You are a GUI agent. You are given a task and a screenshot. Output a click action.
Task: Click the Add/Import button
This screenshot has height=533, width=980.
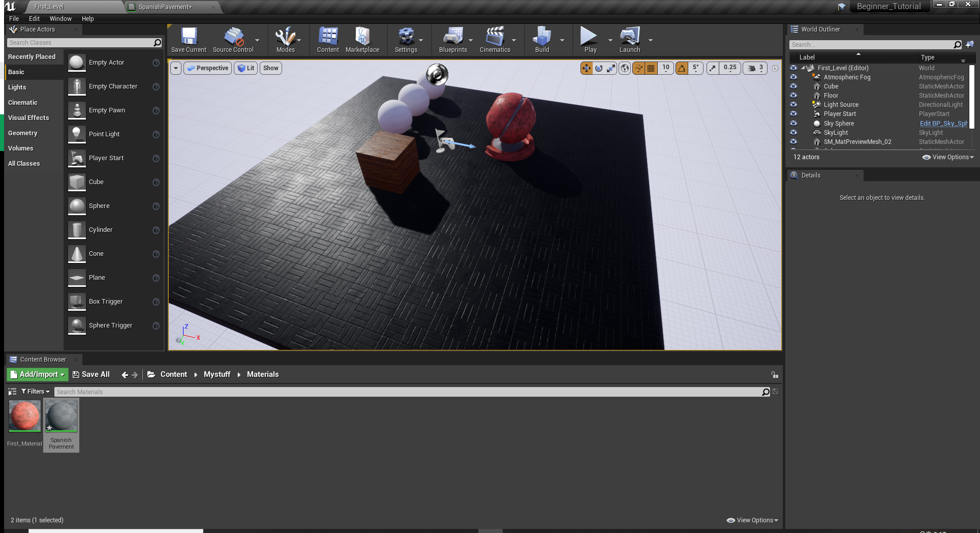[37, 374]
